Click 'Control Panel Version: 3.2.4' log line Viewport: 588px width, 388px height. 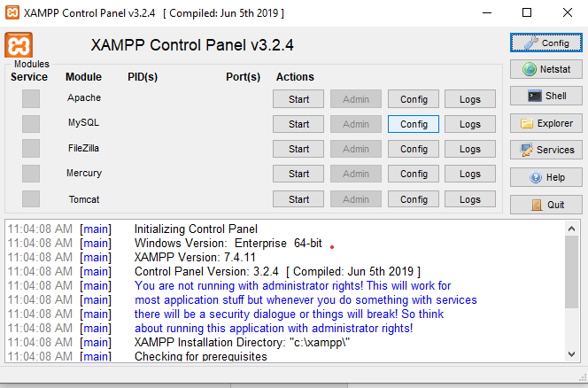(277, 271)
